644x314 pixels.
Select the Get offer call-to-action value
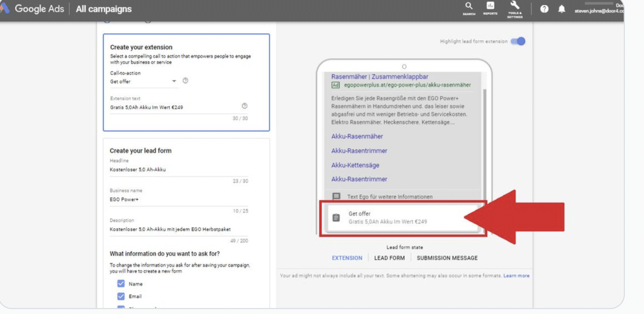[120, 82]
